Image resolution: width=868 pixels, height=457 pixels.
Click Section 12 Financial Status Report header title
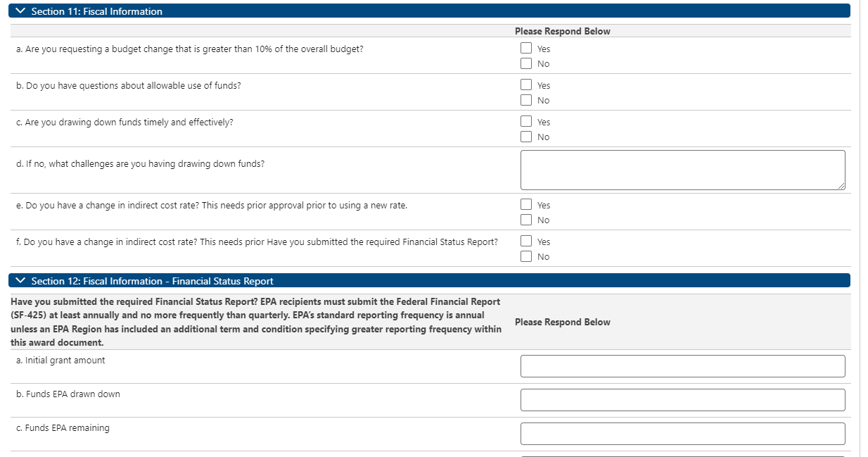[153, 281]
